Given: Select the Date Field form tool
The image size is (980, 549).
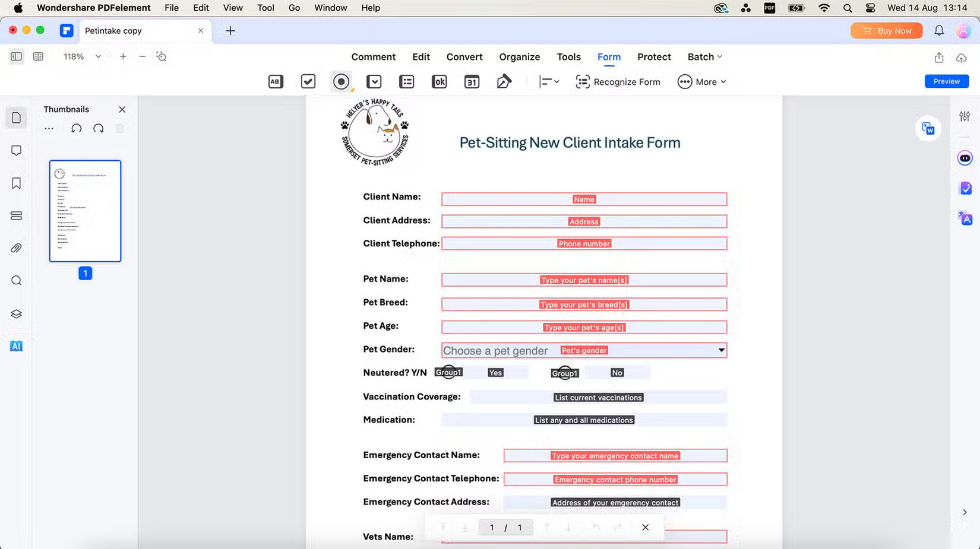Looking at the screenshot, I should tap(472, 81).
